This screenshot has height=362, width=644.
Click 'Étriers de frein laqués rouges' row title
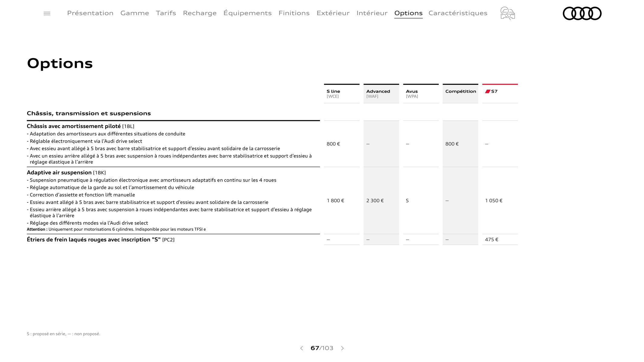94,240
